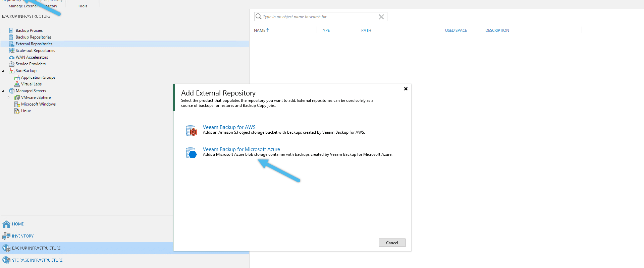Click the Backup Repositories icon
Image resolution: width=644 pixels, height=268 pixels.
(11, 37)
